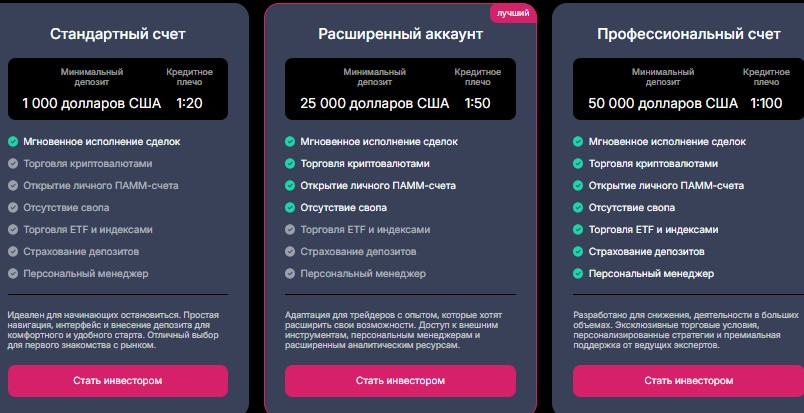The height and width of the screenshot is (413, 804).
Task: Click gray check beside Торговля ETF in Расширенный аккаунт
Action: (290, 230)
